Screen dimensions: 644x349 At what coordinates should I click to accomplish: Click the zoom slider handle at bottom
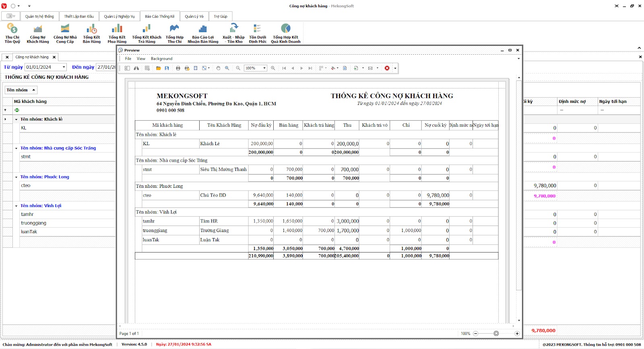click(496, 333)
